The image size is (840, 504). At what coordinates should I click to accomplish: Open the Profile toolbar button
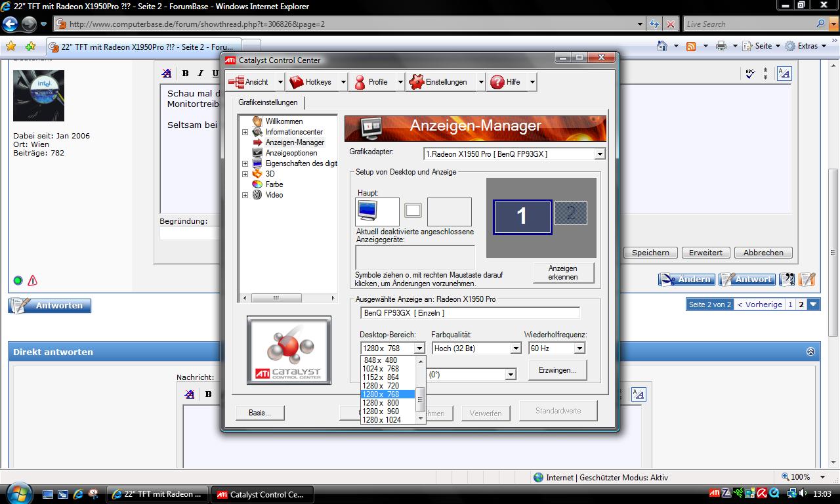[x=371, y=82]
